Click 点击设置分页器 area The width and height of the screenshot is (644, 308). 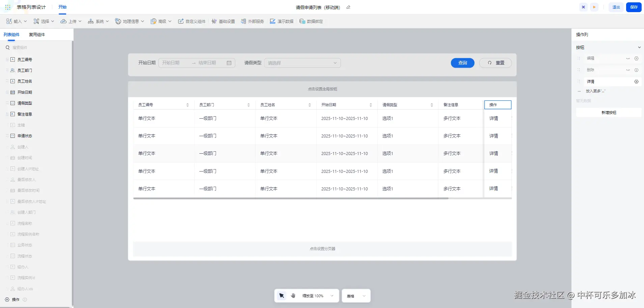(x=322, y=249)
